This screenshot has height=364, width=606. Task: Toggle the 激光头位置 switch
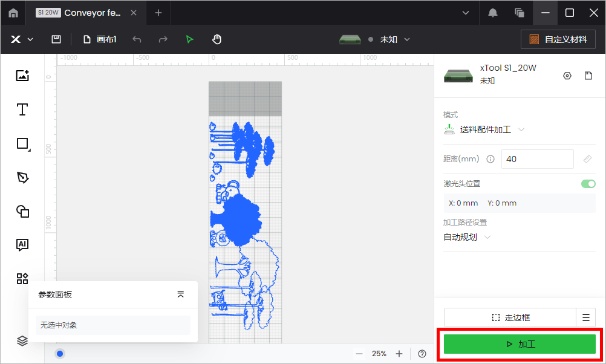(588, 184)
